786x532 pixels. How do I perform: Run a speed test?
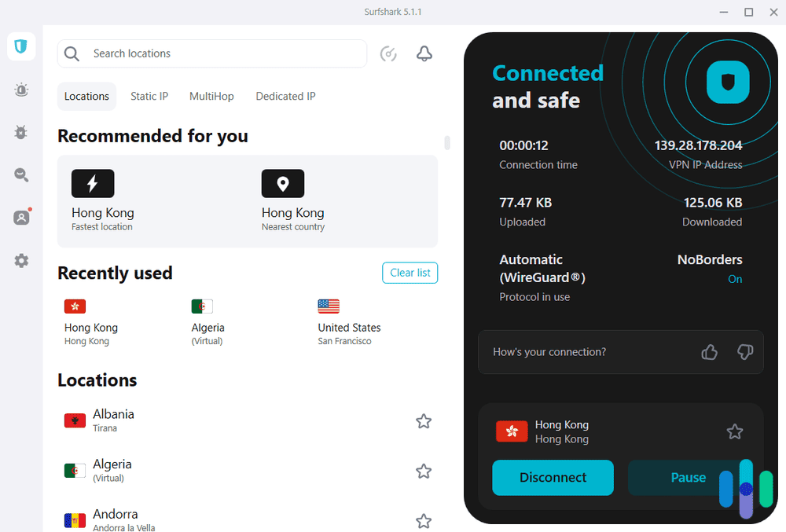click(388, 53)
